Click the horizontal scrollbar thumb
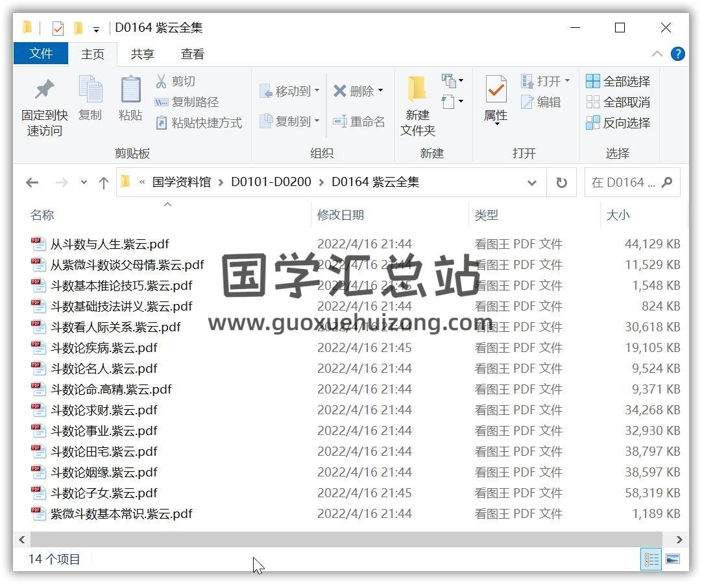 click(346, 539)
